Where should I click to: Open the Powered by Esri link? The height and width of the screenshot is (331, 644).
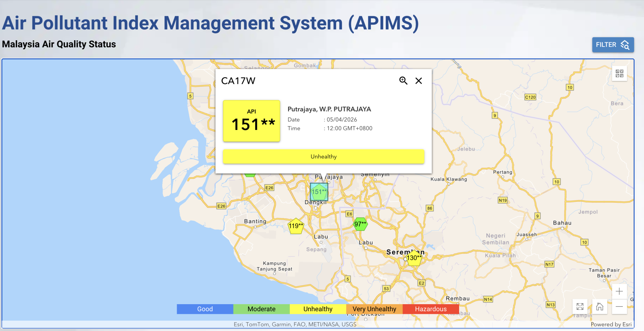click(611, 324)
